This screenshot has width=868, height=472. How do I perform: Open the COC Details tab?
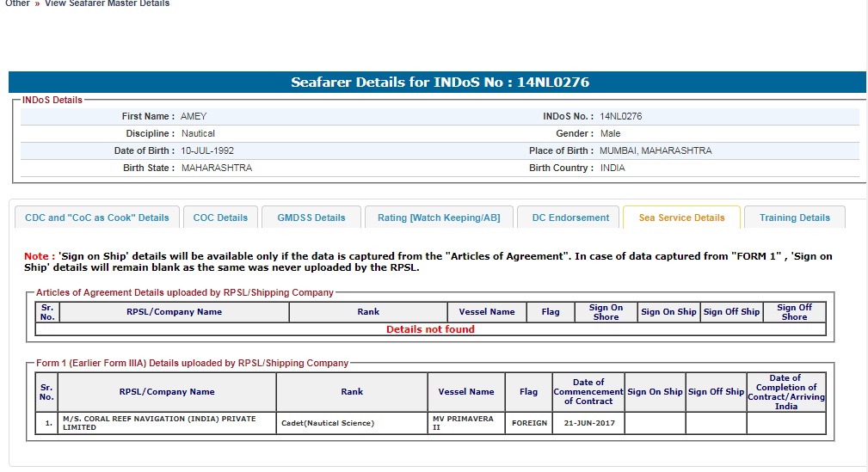(x=220, y=218)
